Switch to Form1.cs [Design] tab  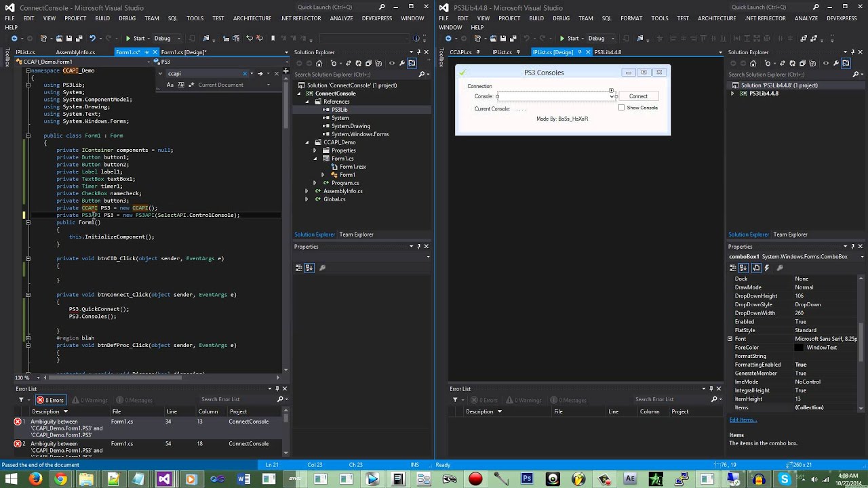tap(183, 52)
